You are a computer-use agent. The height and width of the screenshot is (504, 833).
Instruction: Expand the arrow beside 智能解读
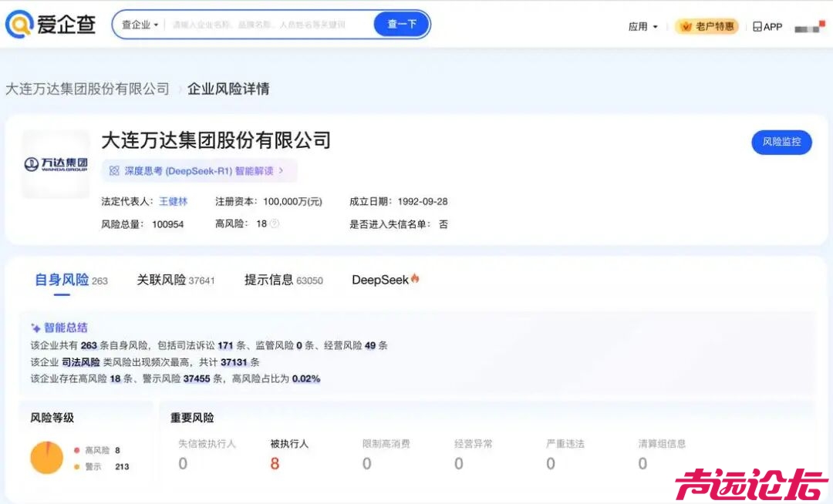tap(281, 171)
